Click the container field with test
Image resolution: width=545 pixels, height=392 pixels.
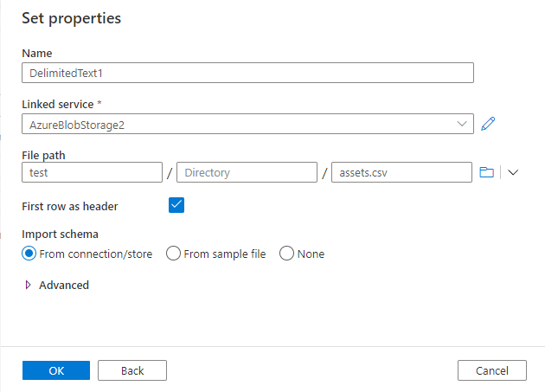pos(92,172)
